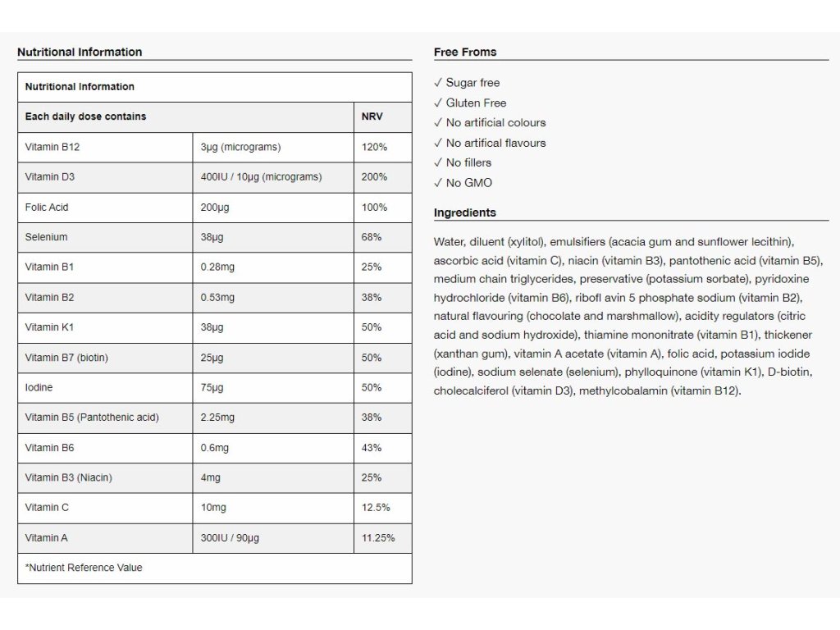The image size is (840, 630).
Task: Click the No fillers checkmark icon
Action: [438, 162]
